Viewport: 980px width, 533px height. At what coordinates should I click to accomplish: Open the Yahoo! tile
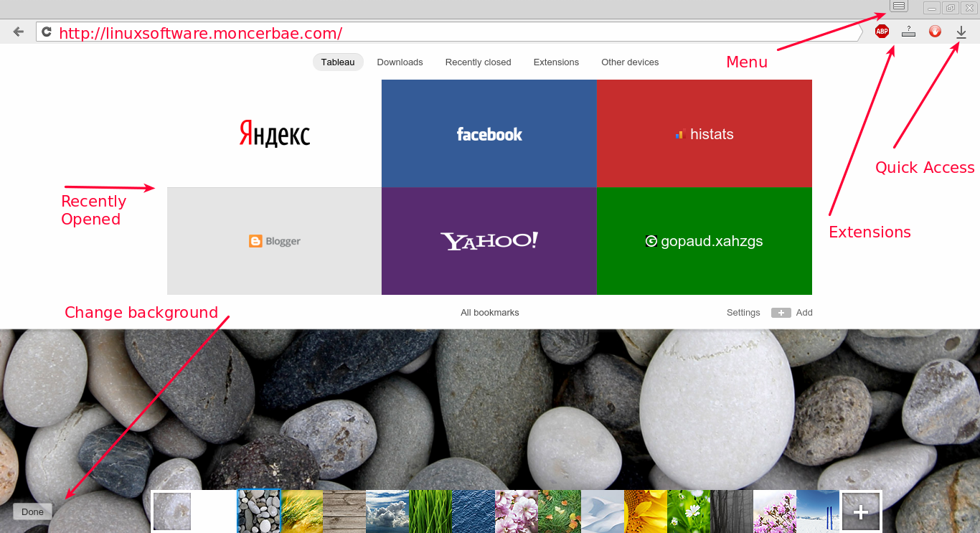coord(489,241)
